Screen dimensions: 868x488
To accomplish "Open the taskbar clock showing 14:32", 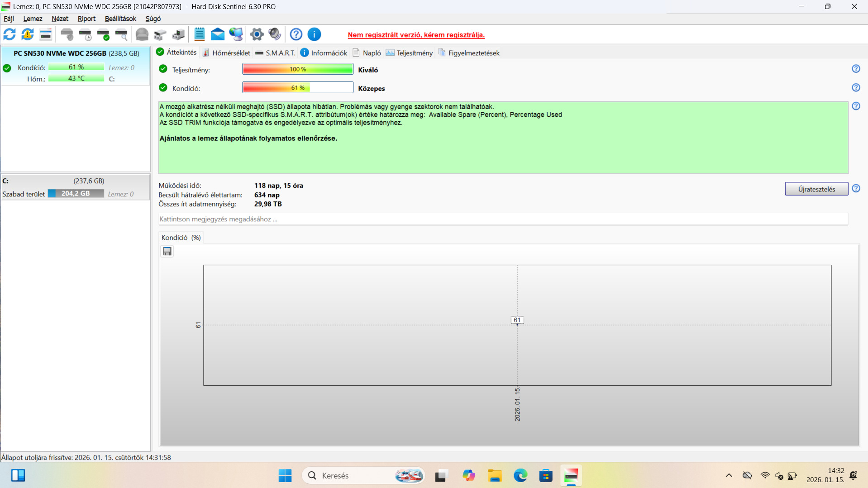I will [825, 476].
